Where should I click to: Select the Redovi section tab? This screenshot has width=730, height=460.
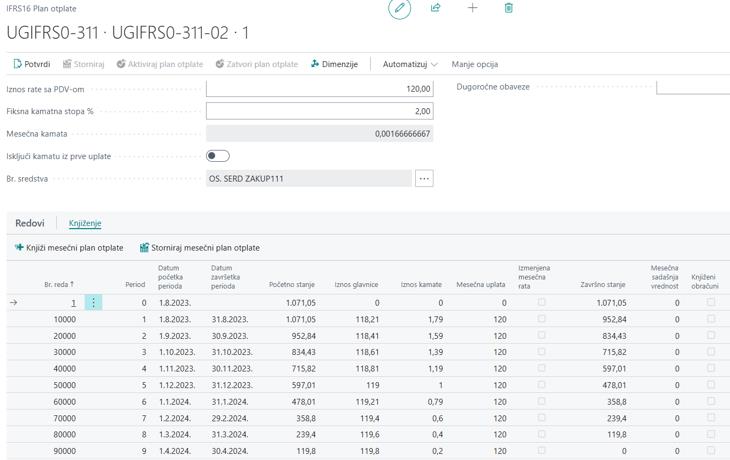coord(30,223)
